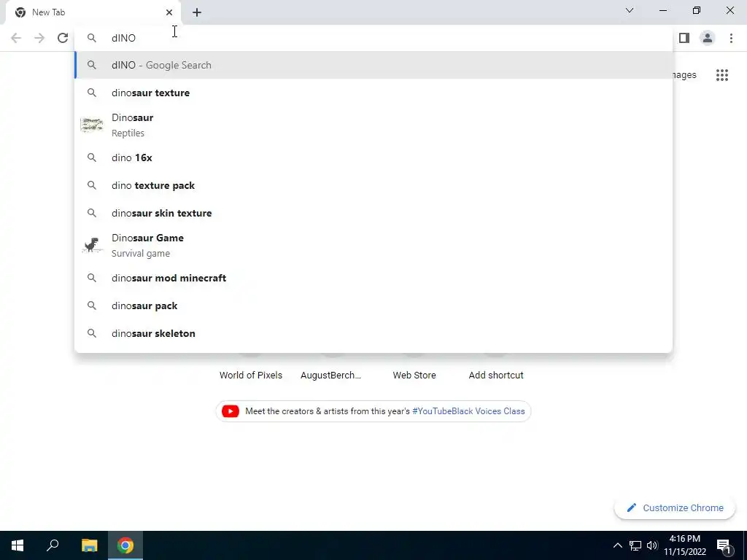Choose the 'dinosaur texture' suggestion
The width and height of the screenshot is (747, 560).
coord(373,93)
